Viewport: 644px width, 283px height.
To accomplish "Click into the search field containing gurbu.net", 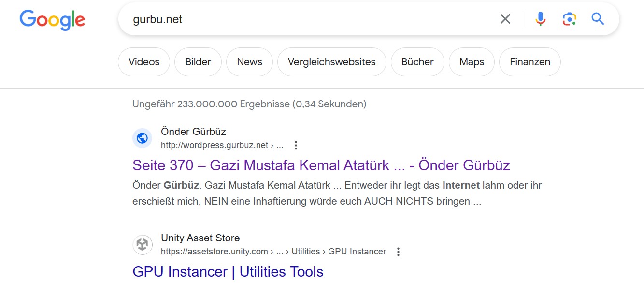I will pyautogui.click(x=309, y=19).
